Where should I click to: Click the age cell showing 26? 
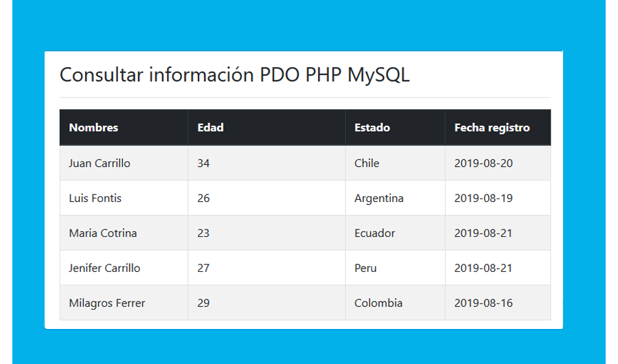(203, 198)
